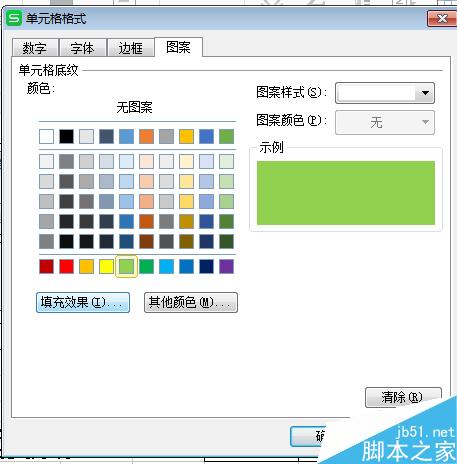The image size is (457, 464).
Task: Pick the light blue top-row swatch
Action: [x=126, y=136]
